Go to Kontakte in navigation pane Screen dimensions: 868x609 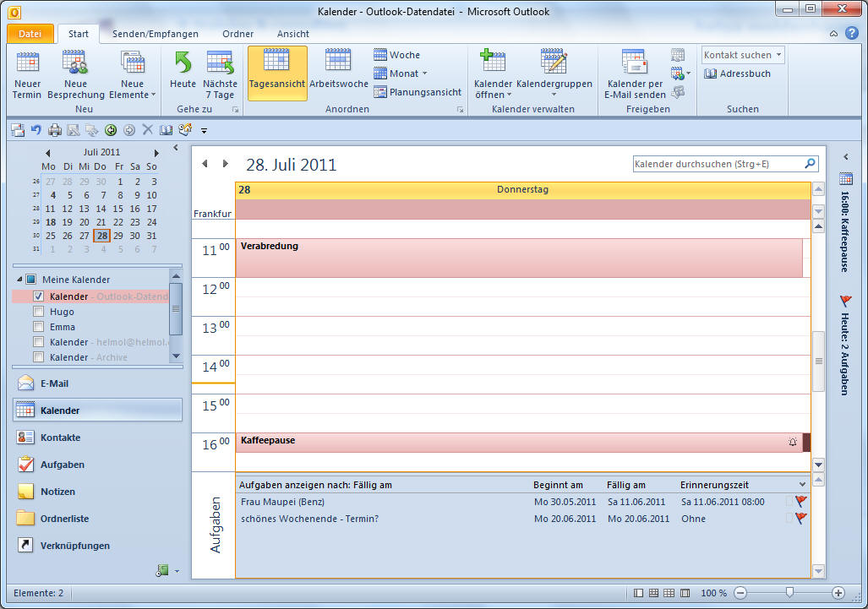97,438
